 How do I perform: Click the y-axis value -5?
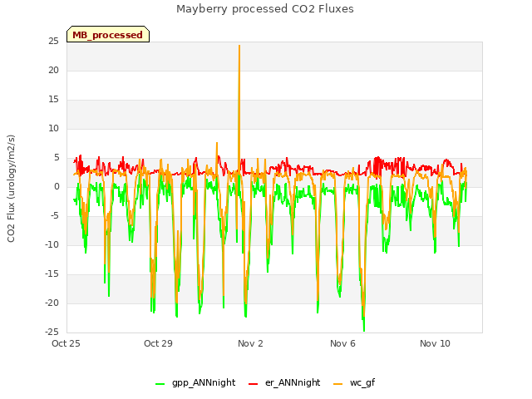55,216
